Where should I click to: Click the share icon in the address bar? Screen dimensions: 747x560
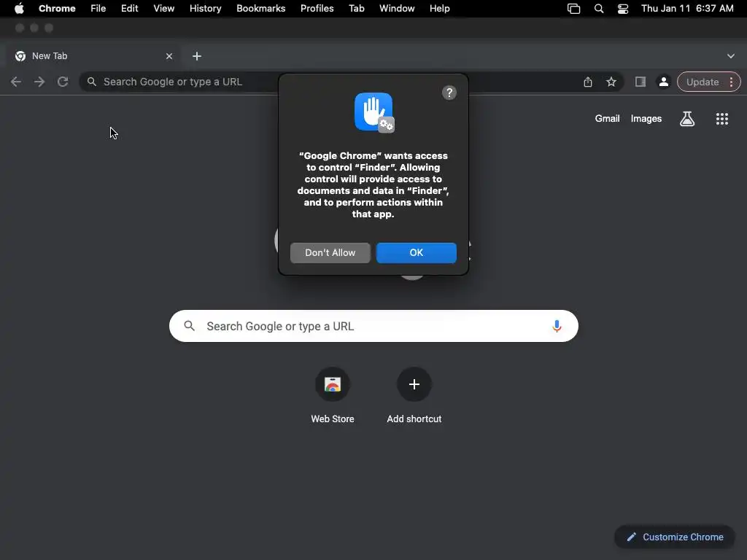(588, 82)
